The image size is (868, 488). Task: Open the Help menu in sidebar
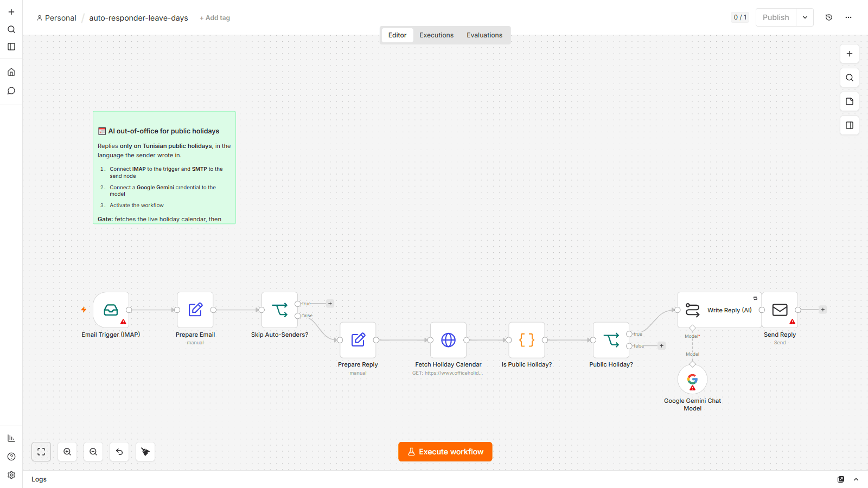click(11, 457)
